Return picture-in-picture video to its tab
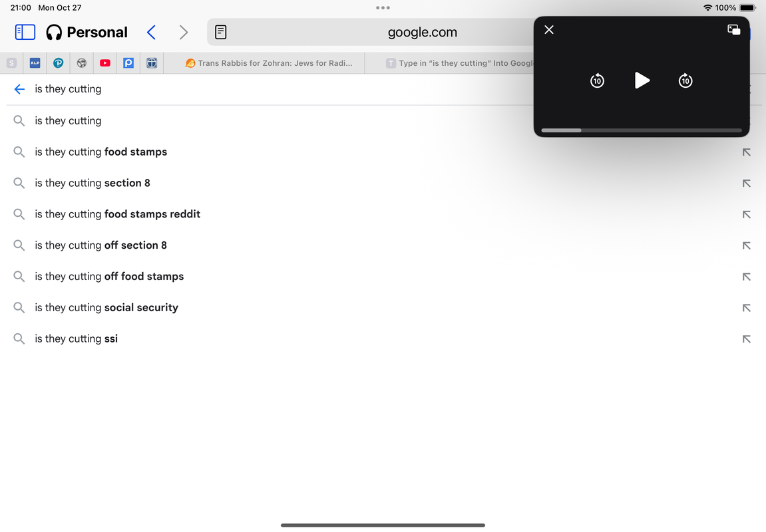Screen dimensions: 766x532 (734, 30)
